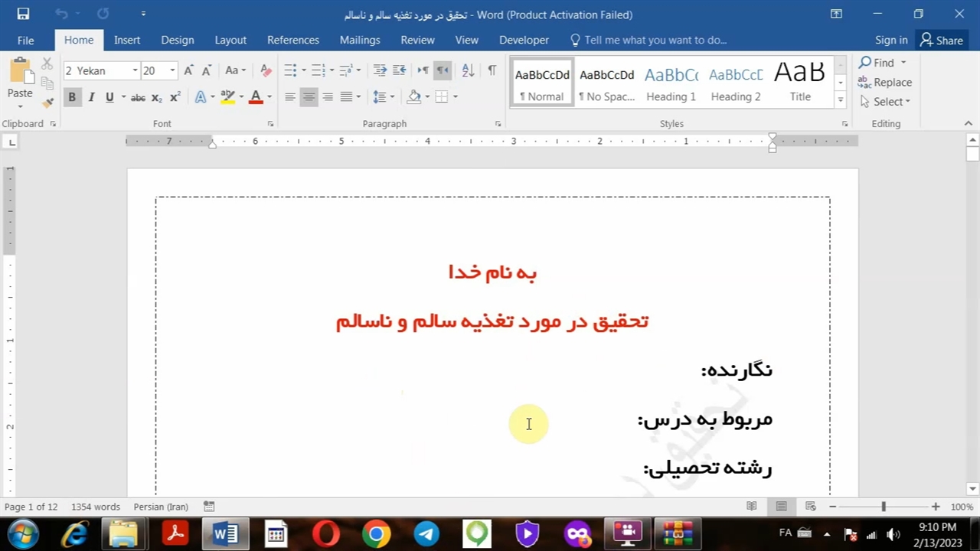Open Telegram from the Windows taskbar

coord(426,533)
